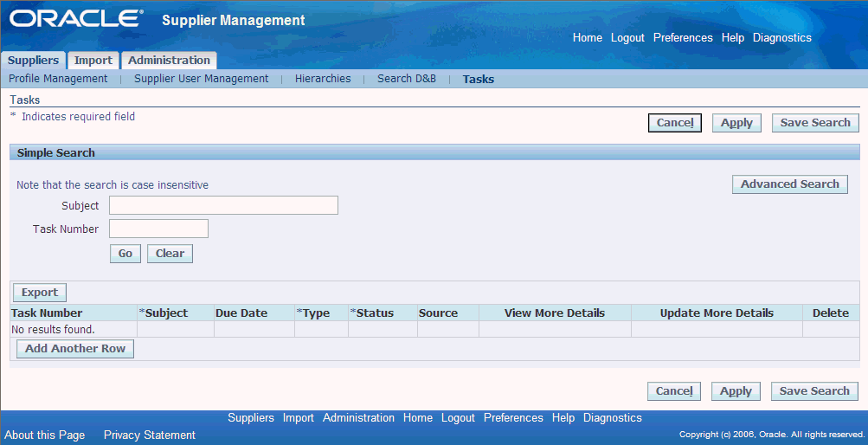868x445 pixels.
Task: Click the top Apply button
Action: 736,123
